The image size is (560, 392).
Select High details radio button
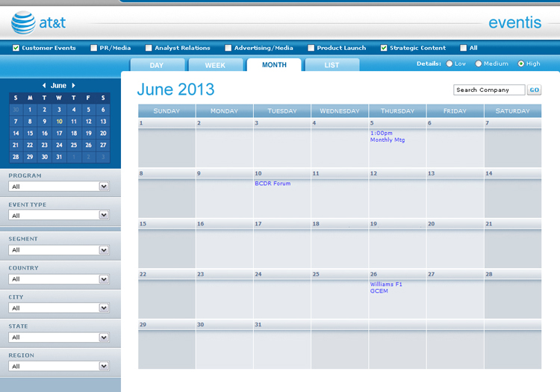pos(520,63)
